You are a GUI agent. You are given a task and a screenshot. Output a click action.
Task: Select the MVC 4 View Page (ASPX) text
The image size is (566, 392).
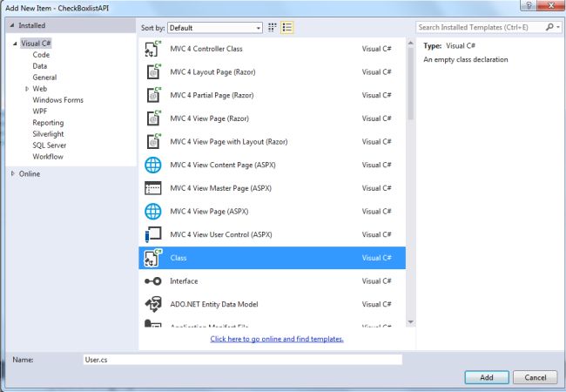(209, 212)
